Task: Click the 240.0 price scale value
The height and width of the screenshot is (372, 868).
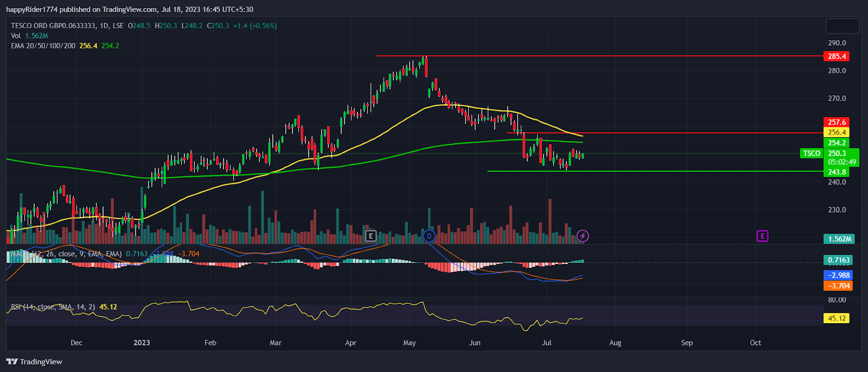Action: click(x=837, y=182)
